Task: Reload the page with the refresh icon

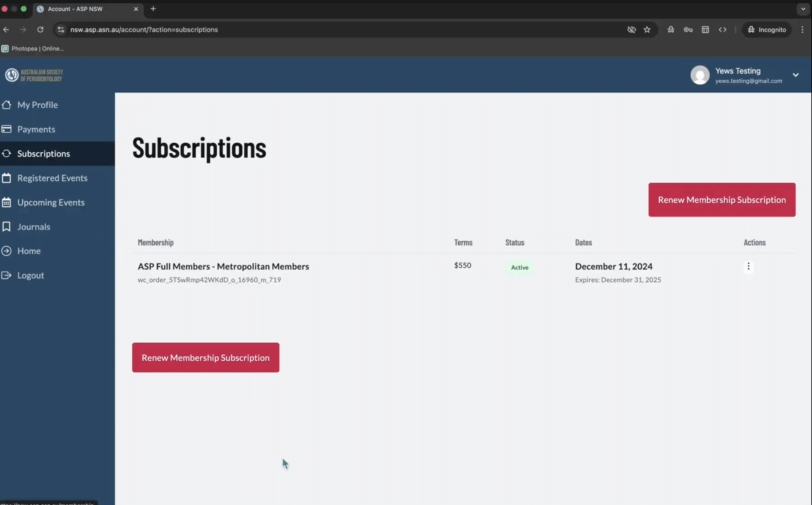Action: 41,30
